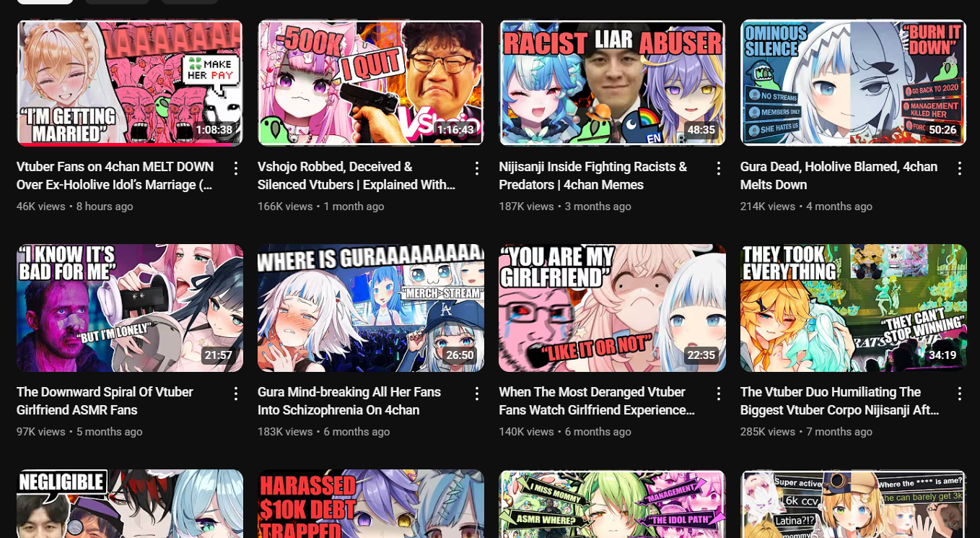Open action menu for Gura Mind-breaking video
980x538 pixels.
click(x=477, y=394)
